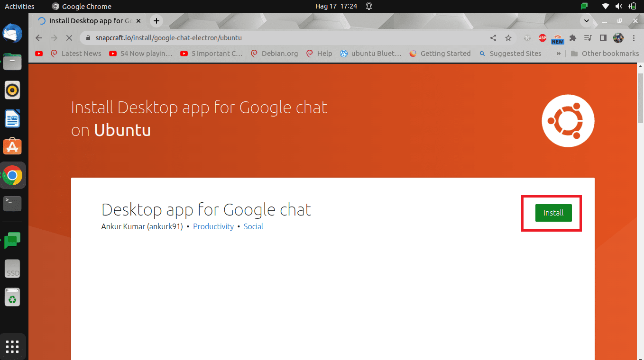Open the 54 Now playing bookmark
This screenshot has height=360, width=644.
coord(141,54)
